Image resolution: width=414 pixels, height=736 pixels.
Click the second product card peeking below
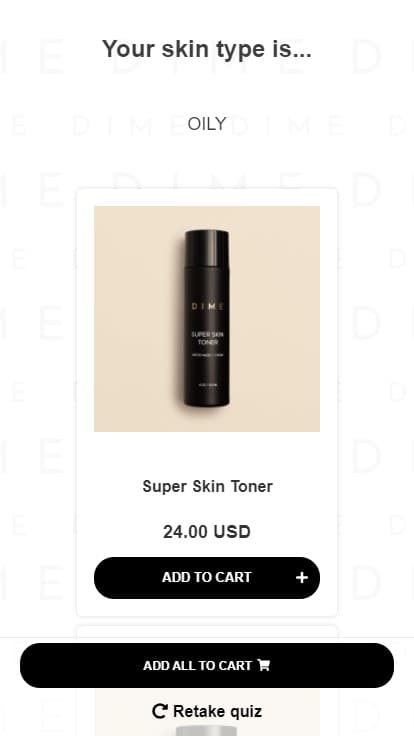click(207, 631)
